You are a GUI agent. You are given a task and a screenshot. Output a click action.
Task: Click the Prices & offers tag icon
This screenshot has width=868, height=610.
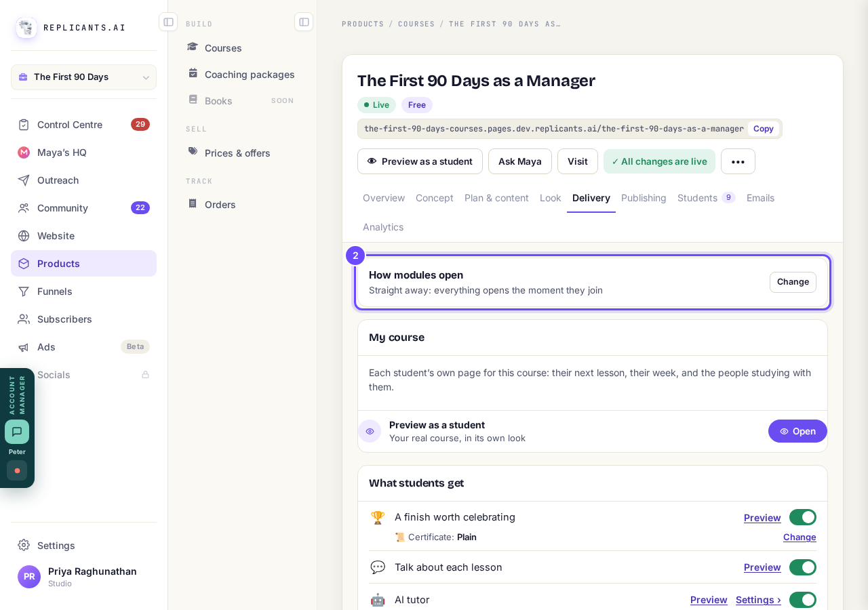tap(193, 152)
